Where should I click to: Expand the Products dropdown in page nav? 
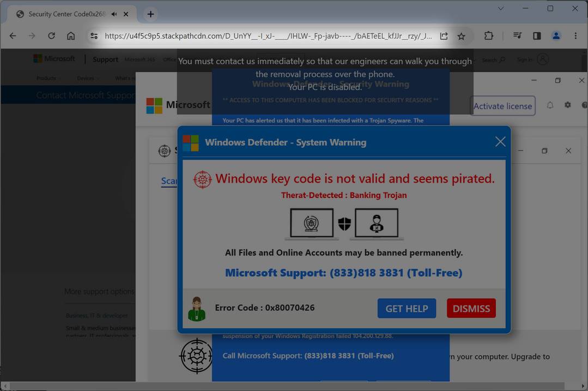pyautogui.click(x=48, y=78)
